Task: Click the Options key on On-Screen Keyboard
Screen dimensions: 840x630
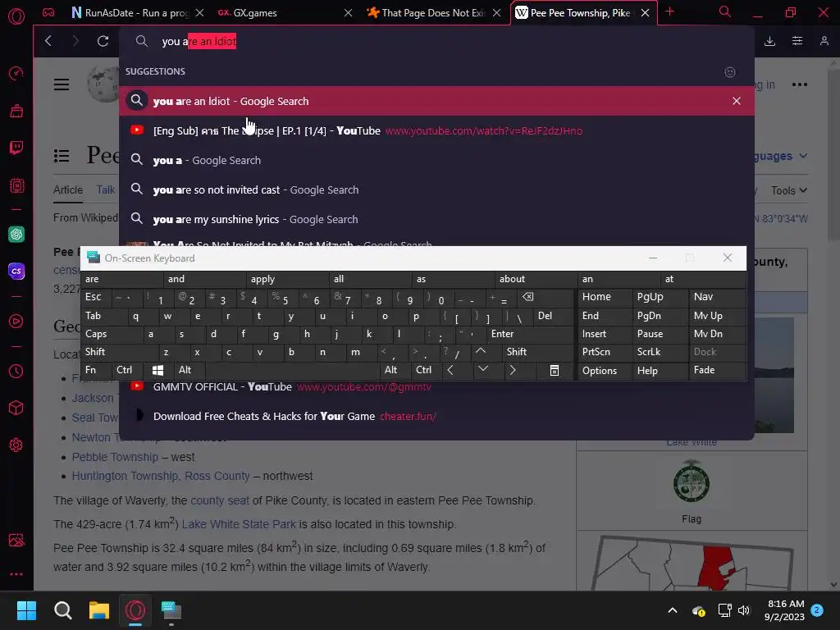Action: (605, 370)
